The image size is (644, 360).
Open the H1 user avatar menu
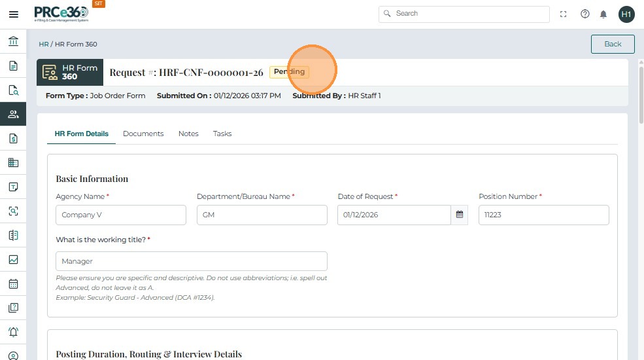coord(626,14)
